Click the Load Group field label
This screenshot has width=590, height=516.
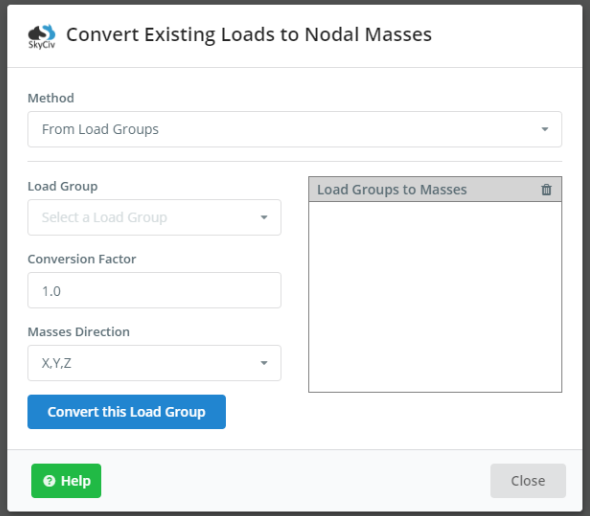(x=62, y=186)
